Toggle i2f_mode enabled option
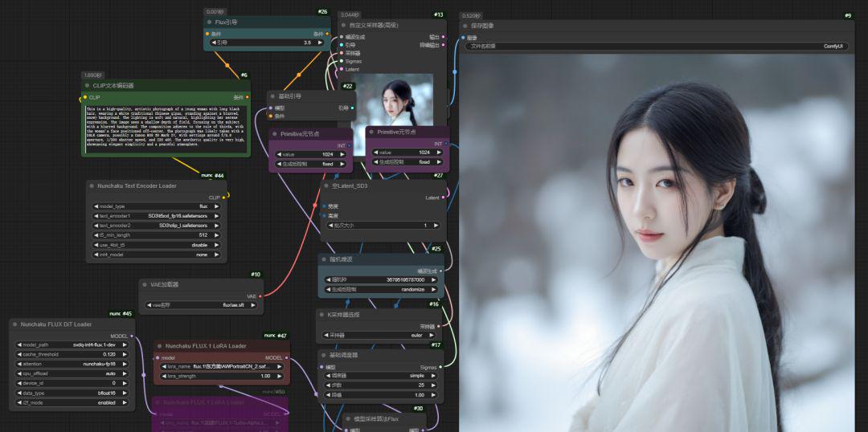The image size is (868, 432). 72,402
